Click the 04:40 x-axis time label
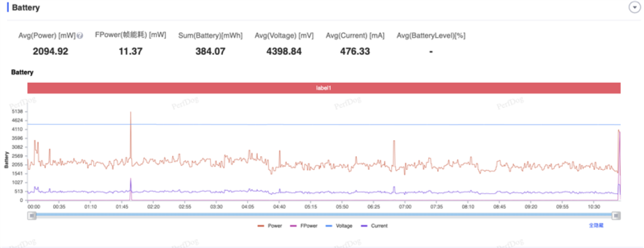This screenshot has width=644, height=248. coord(279,206)
